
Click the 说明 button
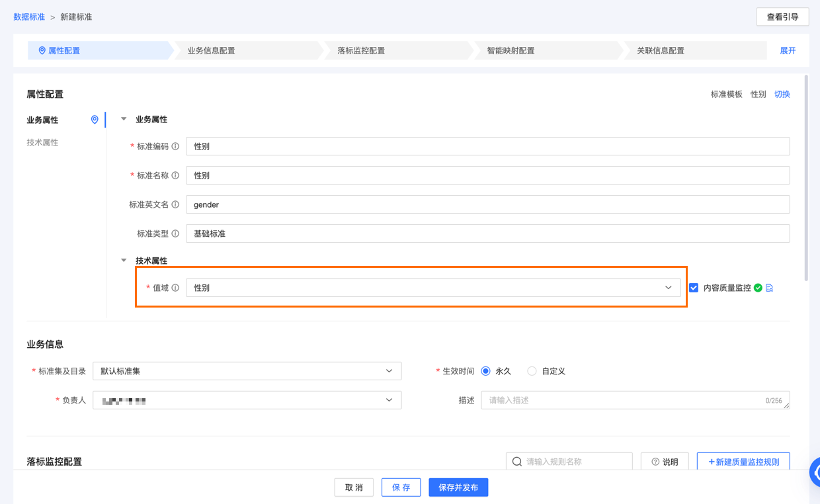[665, 462]
